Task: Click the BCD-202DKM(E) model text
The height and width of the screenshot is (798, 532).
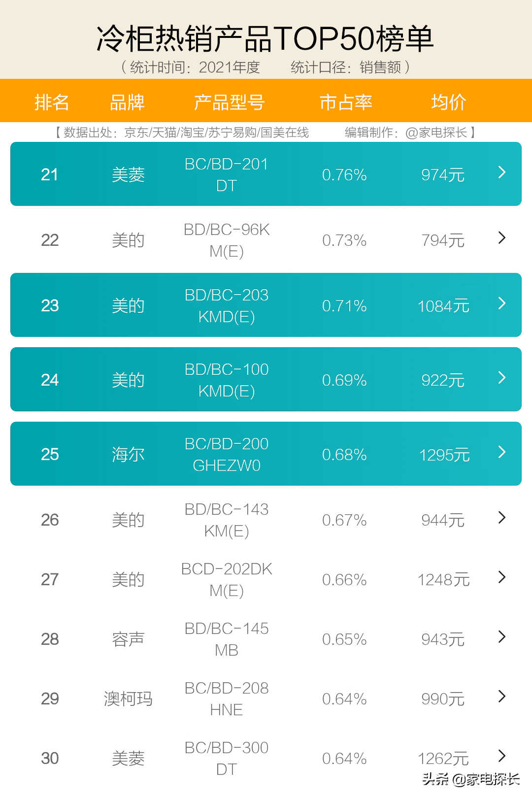Action: [227, 580]
